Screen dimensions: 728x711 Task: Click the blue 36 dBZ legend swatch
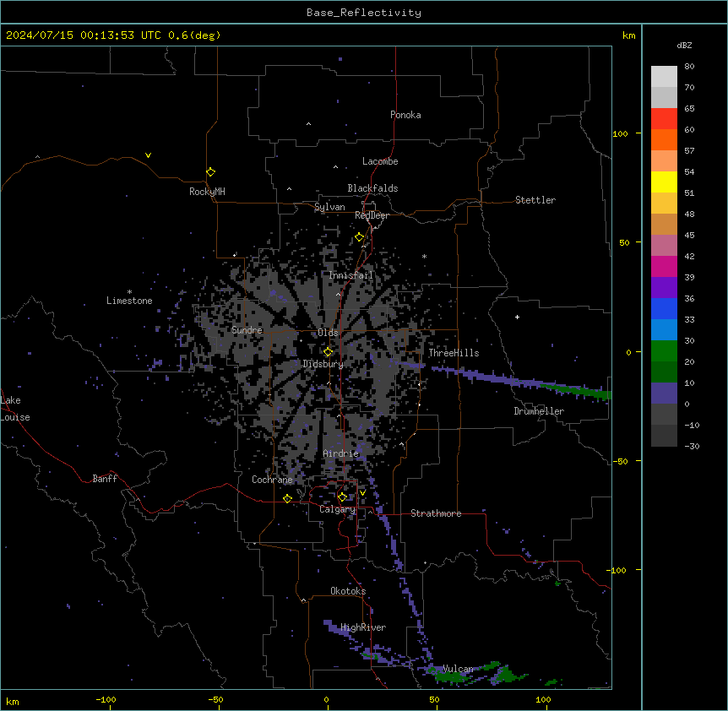pos(664,308)
